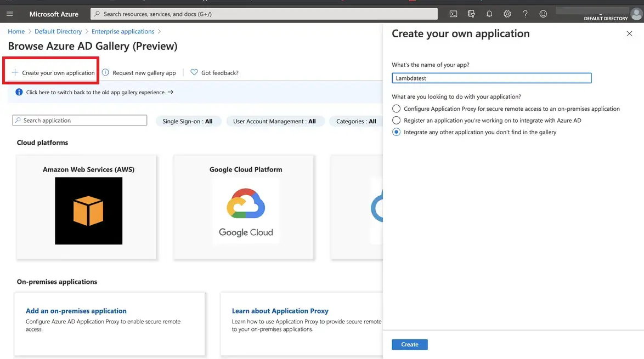The height and width of the screenshot is (359, 644).
Task: Send feedback using the smiley icon
Action: 543,13
